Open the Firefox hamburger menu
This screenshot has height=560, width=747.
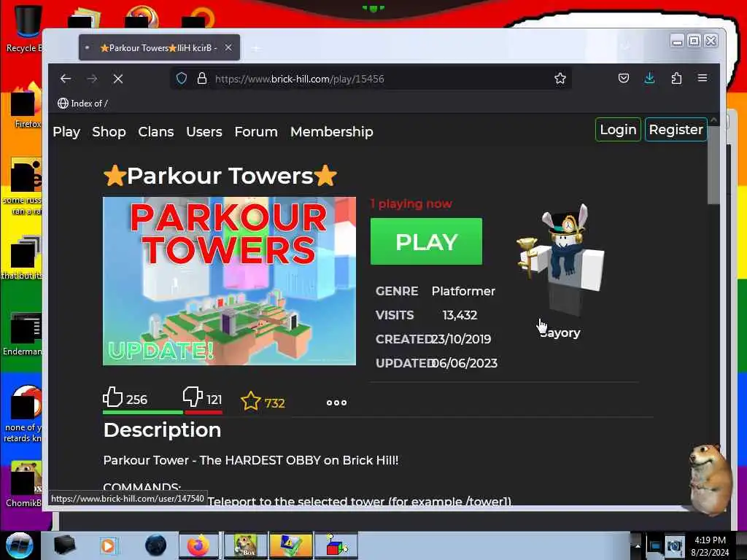(x=703, y=78)
